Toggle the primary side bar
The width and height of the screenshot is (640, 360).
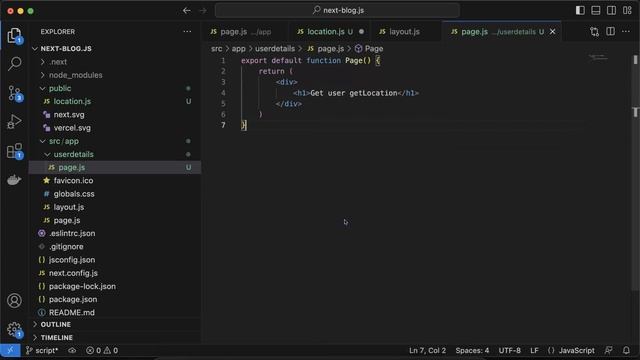pos(580,10)
